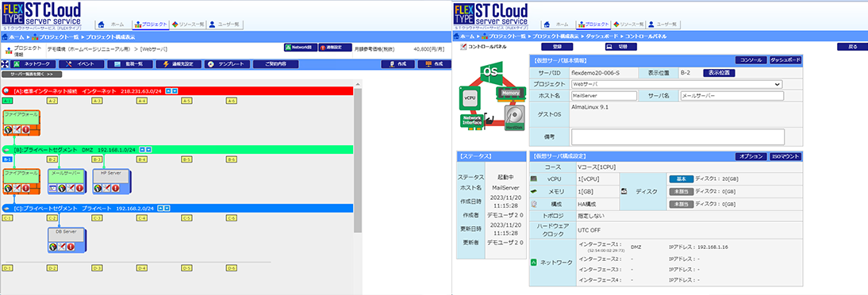
Task: Switch to リソース一覧 tab in left window
Action: [188, 25]
